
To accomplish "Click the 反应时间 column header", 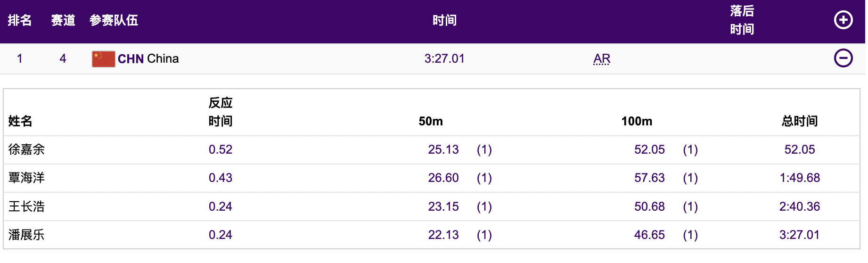I will 221,112.
